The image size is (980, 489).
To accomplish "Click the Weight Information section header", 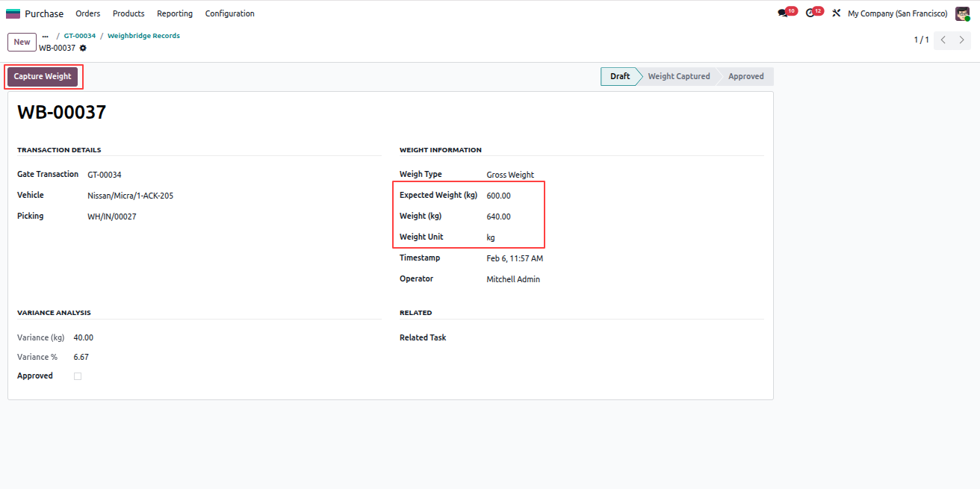I will tap(441, 150).
